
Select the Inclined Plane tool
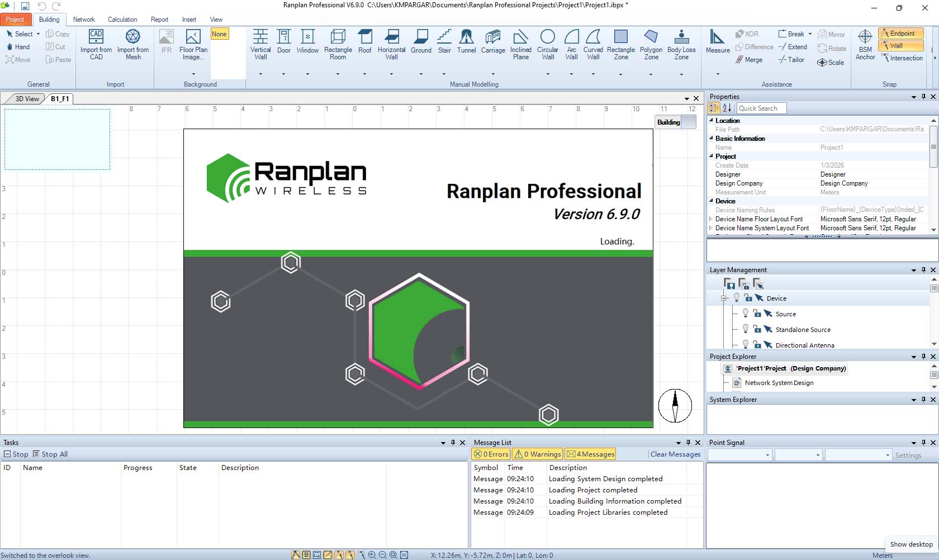520,44
